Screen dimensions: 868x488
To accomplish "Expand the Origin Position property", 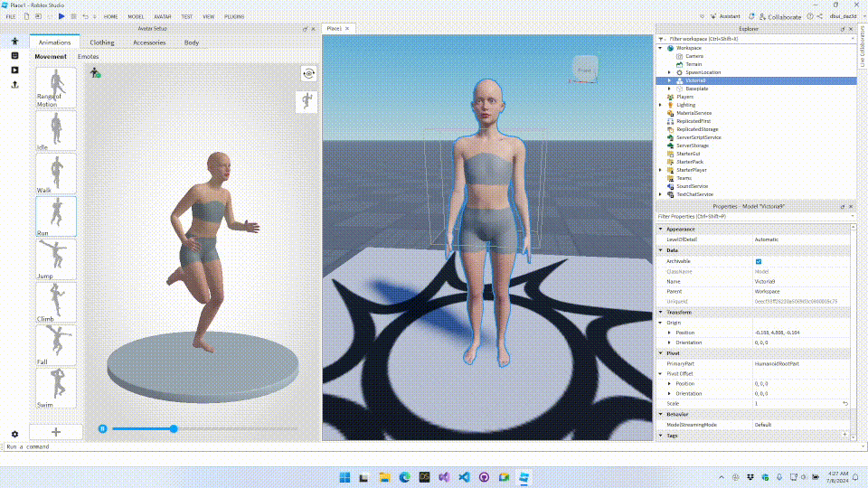I will click(x=669, y=333).
